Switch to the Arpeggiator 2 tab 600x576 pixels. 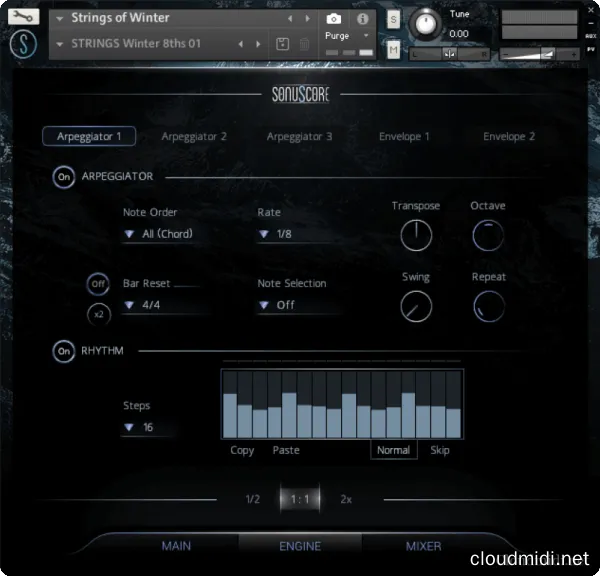click(194, 136)
